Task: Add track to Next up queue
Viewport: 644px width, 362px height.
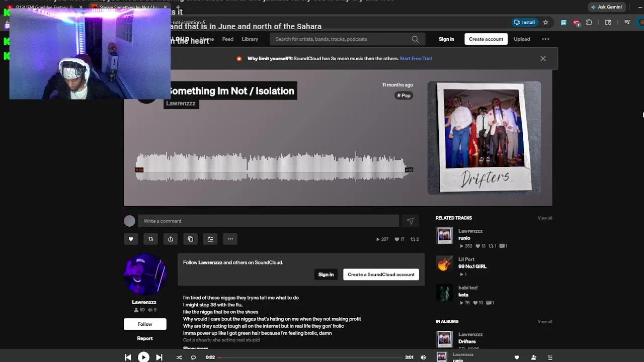Action: [x=210, y=239]
